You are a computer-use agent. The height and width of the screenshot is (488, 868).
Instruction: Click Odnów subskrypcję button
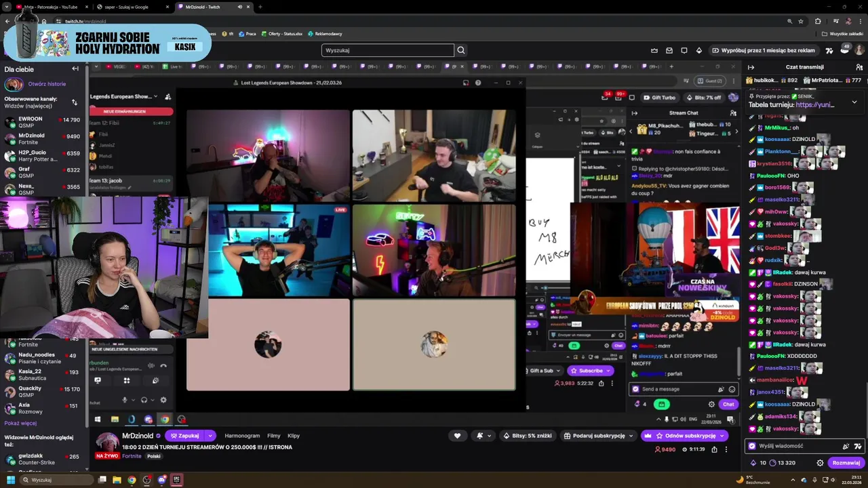click(x=685, y=436)
